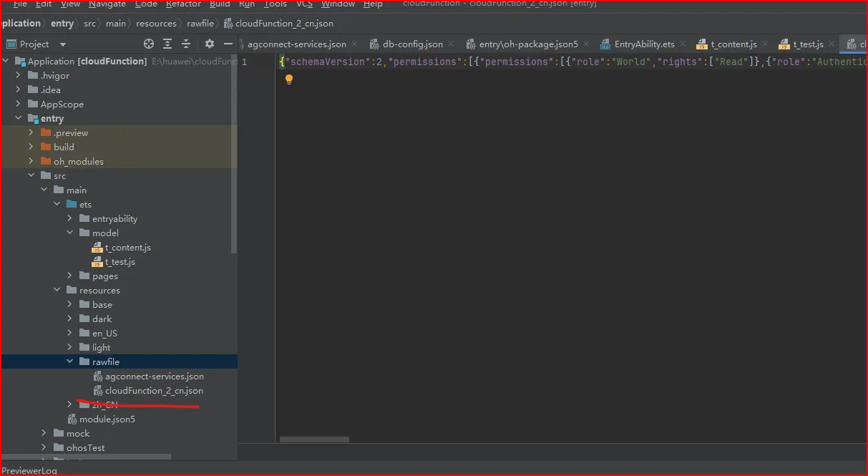Open the Tools menu

pyautogui.click(x=275, y=4)
